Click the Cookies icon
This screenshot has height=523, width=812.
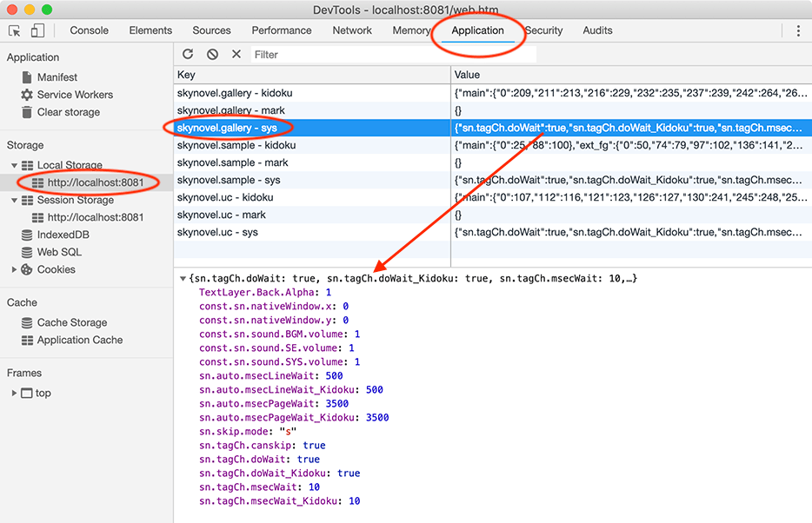[x=27, y=269]
